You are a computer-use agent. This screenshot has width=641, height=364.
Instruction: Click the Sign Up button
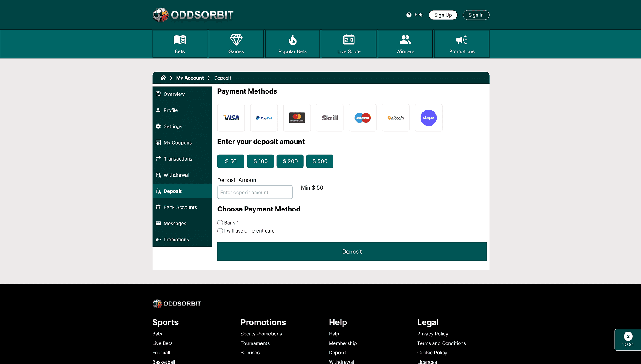(x=443, y=15)
